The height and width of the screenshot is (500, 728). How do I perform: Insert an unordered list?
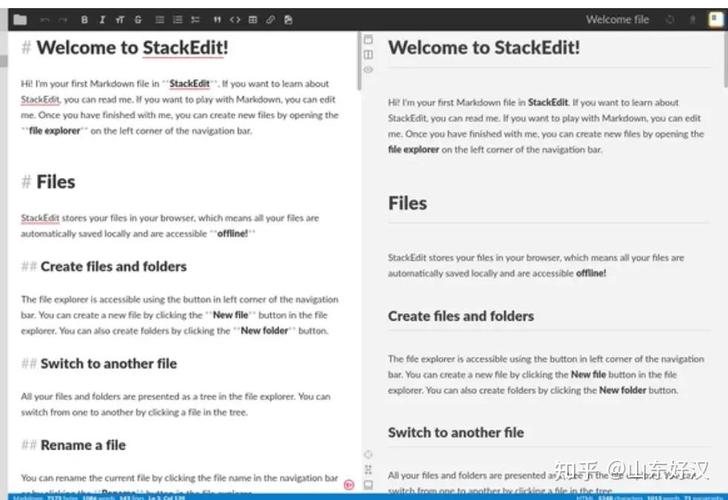160,19
